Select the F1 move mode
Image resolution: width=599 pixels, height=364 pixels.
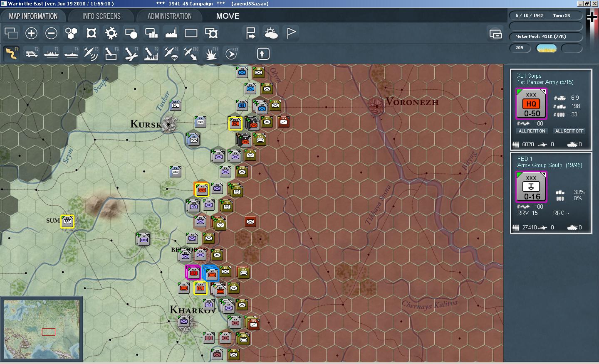point(11,54)
